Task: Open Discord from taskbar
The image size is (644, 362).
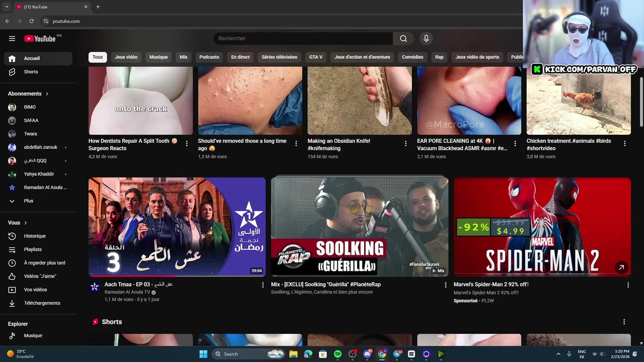Action: pyautogui.click(x=367, y=354)
